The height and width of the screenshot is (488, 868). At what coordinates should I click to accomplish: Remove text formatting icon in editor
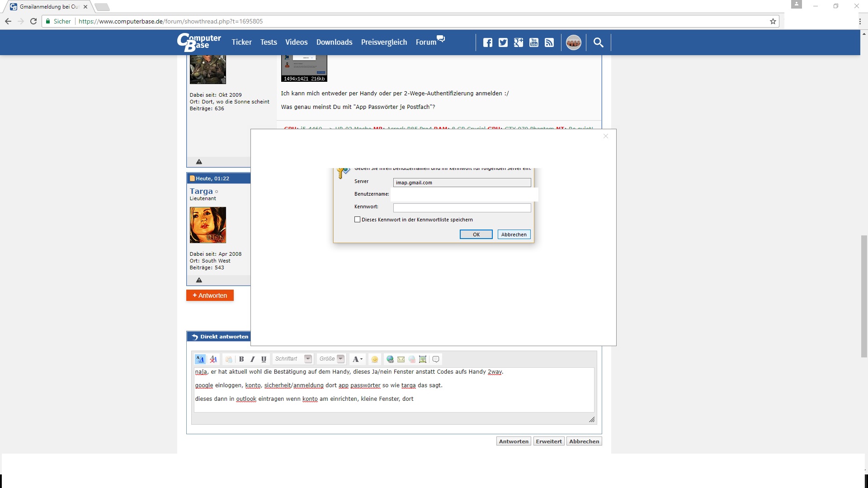point(213,359)
